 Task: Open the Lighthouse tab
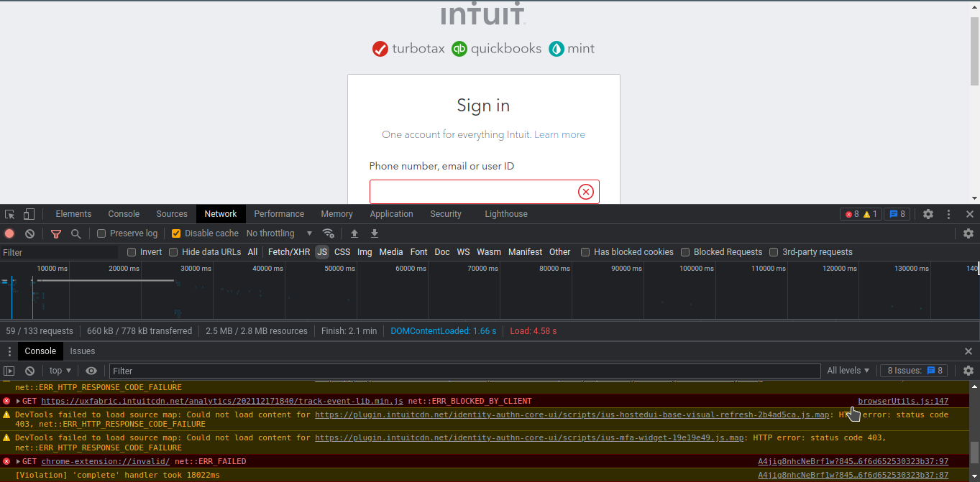point(506,214)
